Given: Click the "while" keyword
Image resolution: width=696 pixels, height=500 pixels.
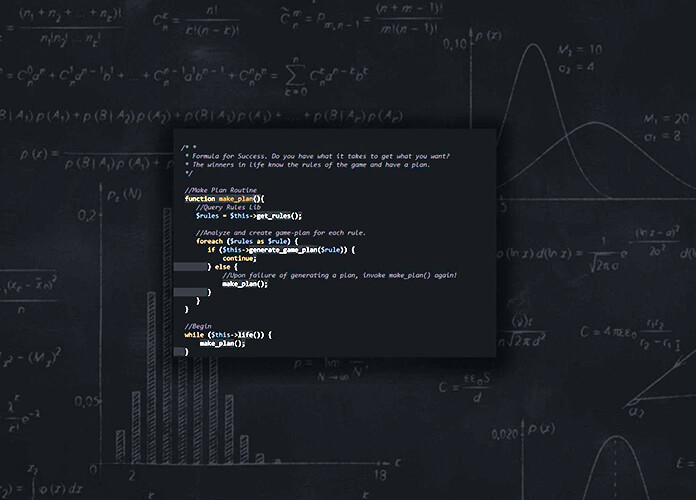Looking at the screenshot, I should point(193,335).
